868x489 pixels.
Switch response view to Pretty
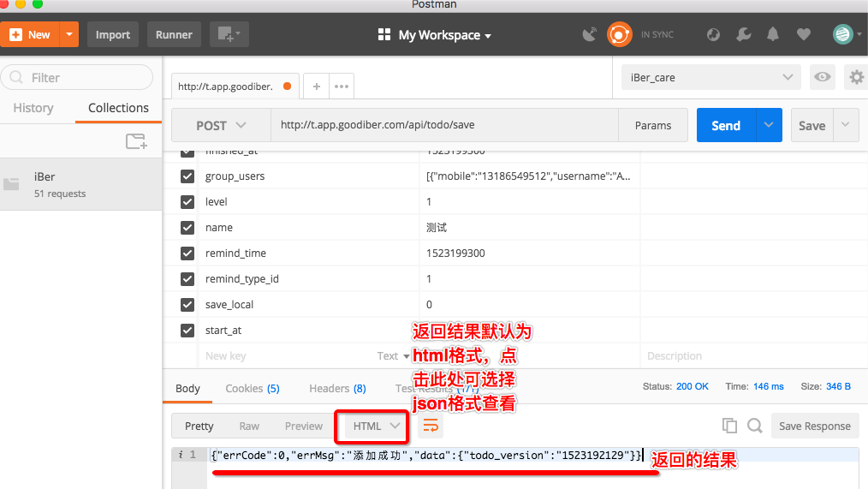pos(199,426)
